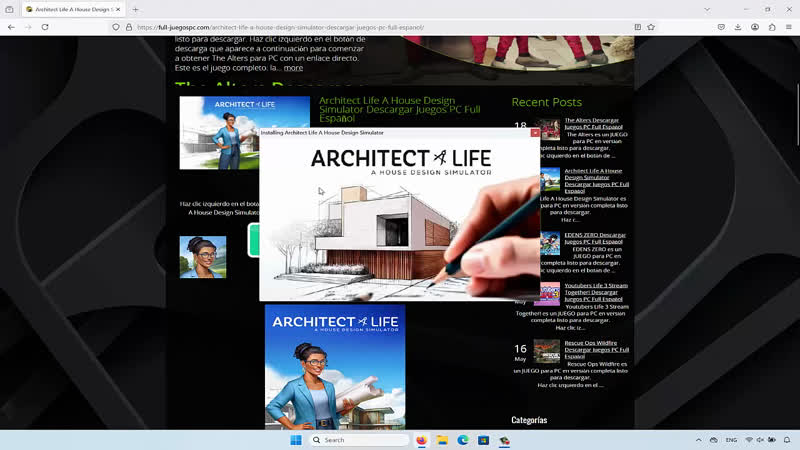This screenshot has width=800, height=450.
Task: Open the recent browsing tab list icon
Action: coord(9,9)
